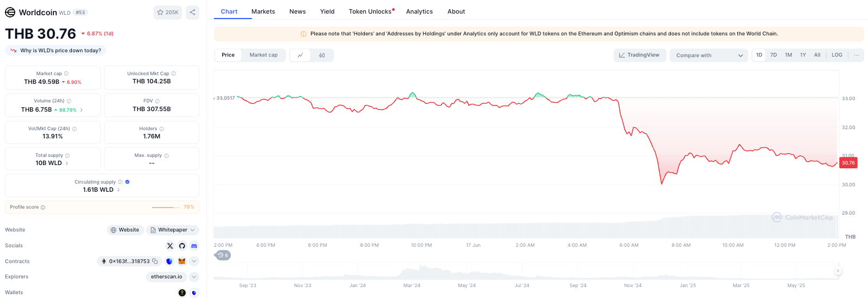Click the share icon next to watchlist star

tap(192, 12)
